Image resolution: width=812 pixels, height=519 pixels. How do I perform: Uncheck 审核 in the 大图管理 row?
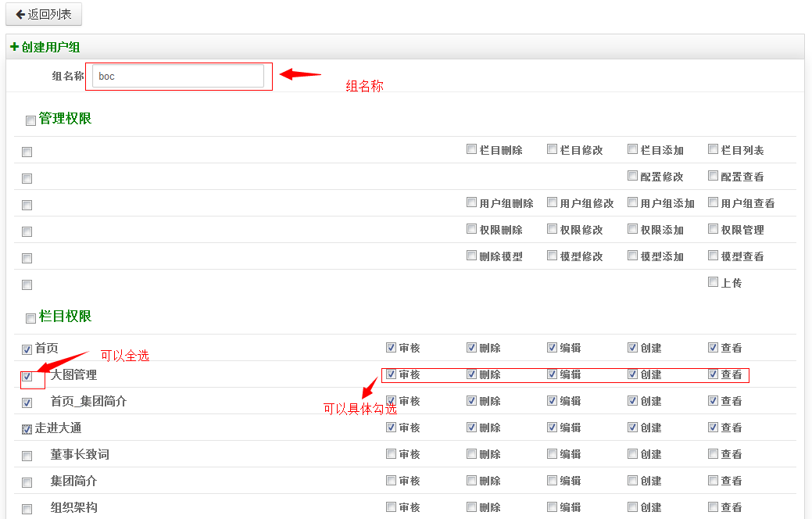(391, 374)
